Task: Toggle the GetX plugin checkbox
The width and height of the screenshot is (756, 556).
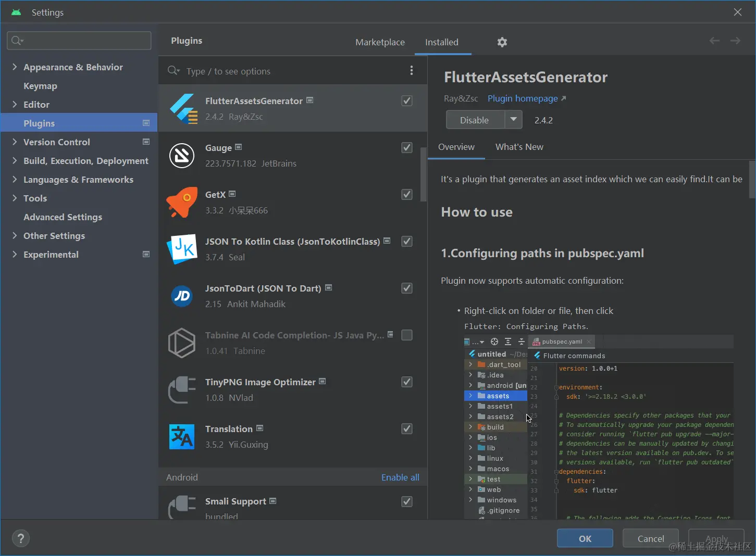Action: 407,194
